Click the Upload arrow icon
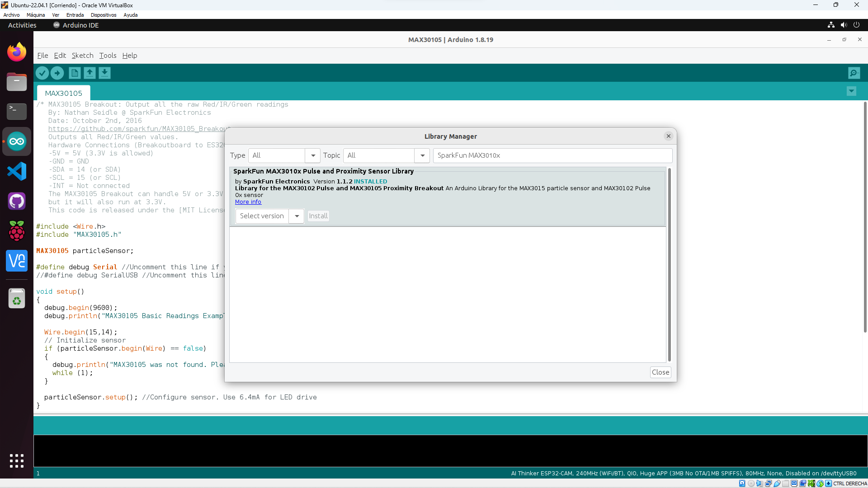Viewport: 868px width, 488px height. (x=57, y=73)
